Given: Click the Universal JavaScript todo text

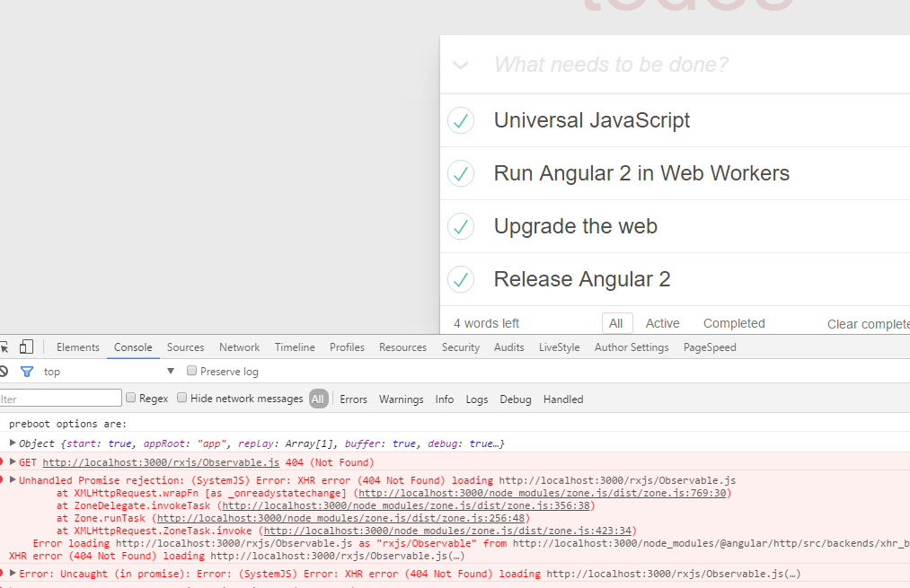Looking at the screenshot, I should pyautogui.click(x=591, y=120).
